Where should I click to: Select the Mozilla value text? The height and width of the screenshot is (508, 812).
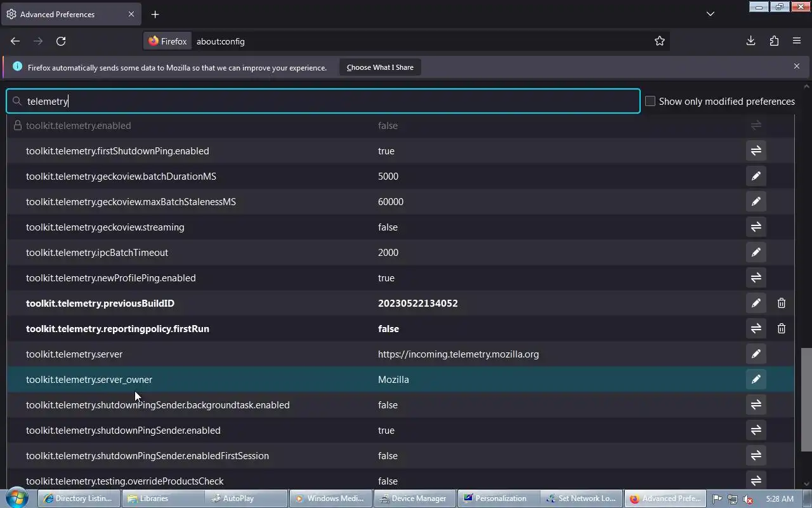pos(393,379)
